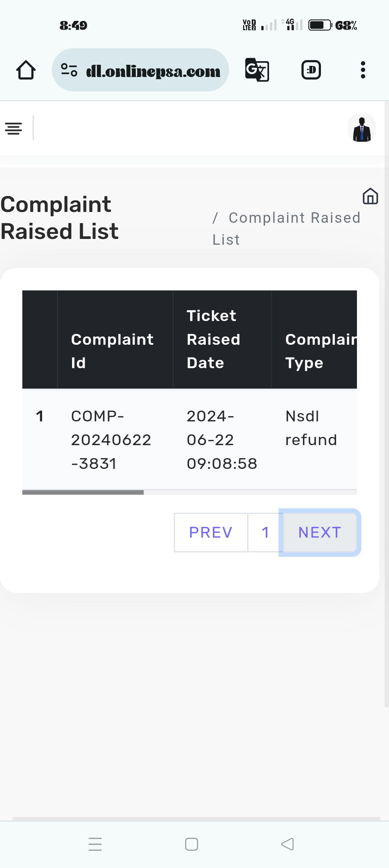The image size is (389, 868).
Task: Tap the Google Translate icon
Action: click(x=257, y=70)
